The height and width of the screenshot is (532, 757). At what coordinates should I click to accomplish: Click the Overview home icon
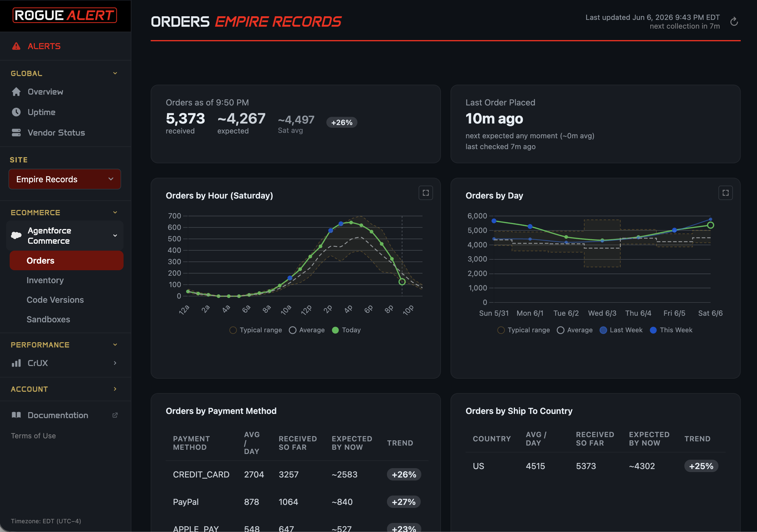[x=16, y=92]
